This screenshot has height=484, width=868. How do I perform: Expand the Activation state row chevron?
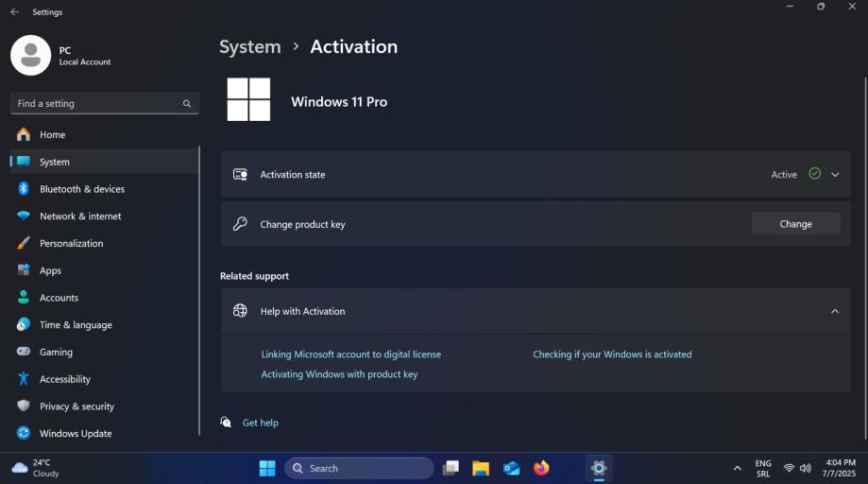[835, 175]
